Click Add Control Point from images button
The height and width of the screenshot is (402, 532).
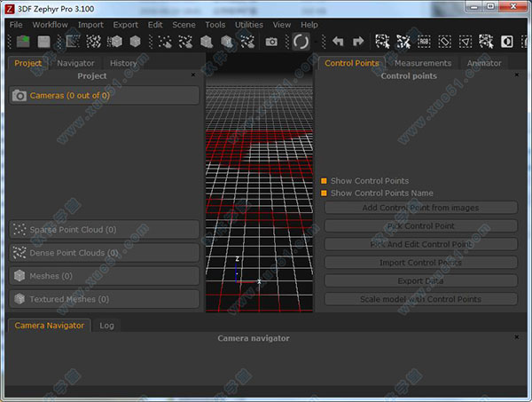pos(420,208)
